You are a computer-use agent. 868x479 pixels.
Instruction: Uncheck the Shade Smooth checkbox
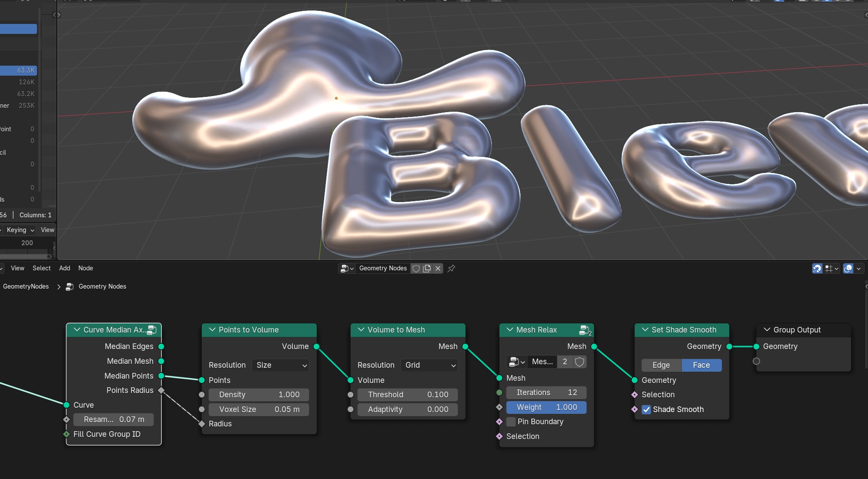click(x=647, y=409)
